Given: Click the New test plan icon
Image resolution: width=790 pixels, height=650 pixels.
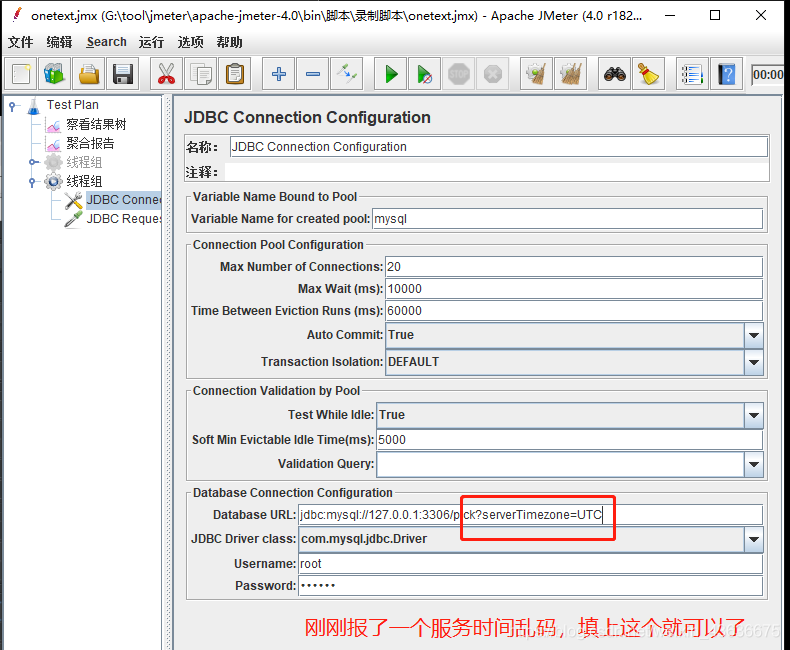Looking at the screenshot, I should (21, 75).
